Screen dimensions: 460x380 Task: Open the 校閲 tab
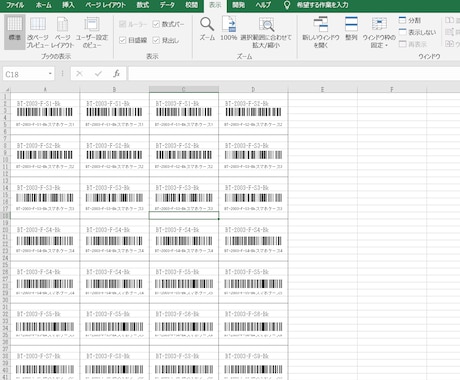(191, 5)
